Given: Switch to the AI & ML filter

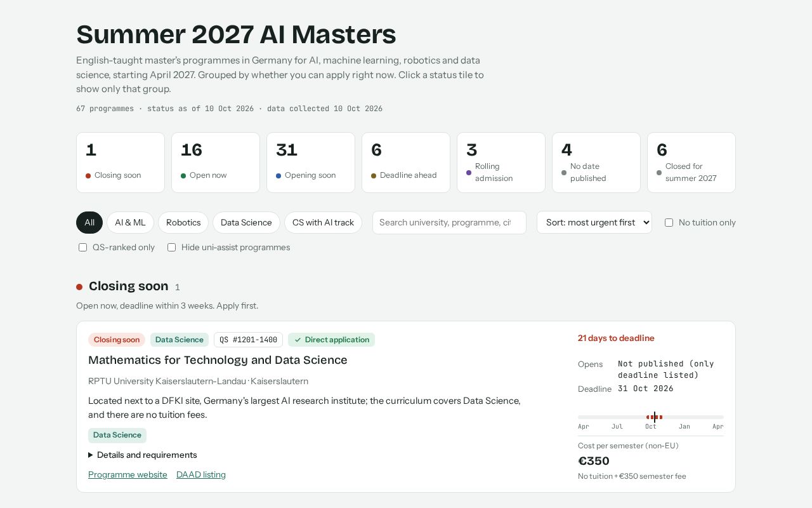Looking at the screenshot, I should (130, 222).
